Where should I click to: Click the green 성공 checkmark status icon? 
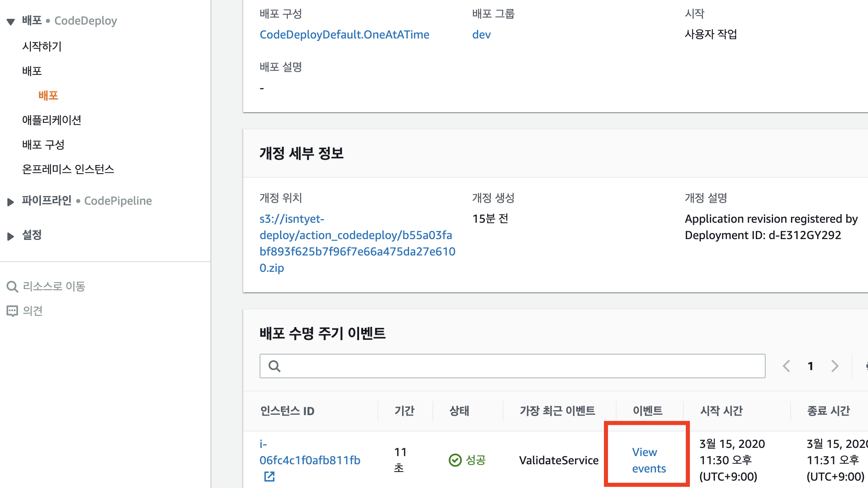pos(455,460)
